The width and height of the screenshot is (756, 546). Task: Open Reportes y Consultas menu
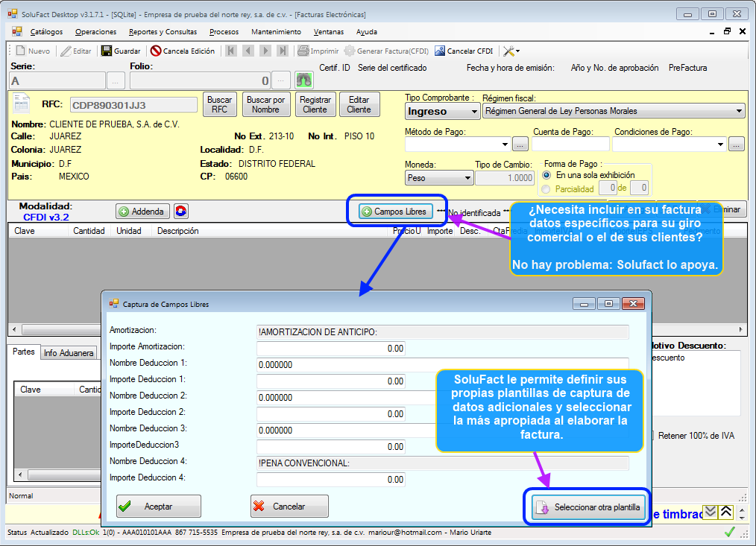tap(163, 32)
